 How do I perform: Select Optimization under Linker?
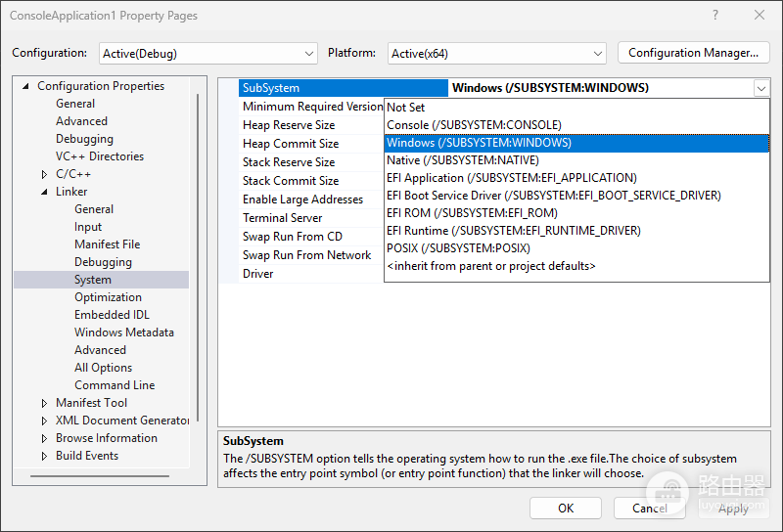108,297
